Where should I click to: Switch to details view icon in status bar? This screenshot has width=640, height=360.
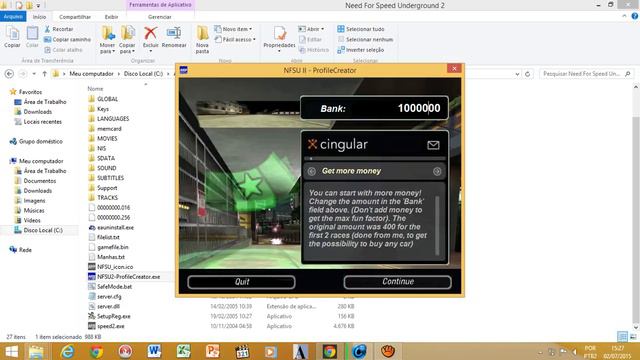pos(622,337)
